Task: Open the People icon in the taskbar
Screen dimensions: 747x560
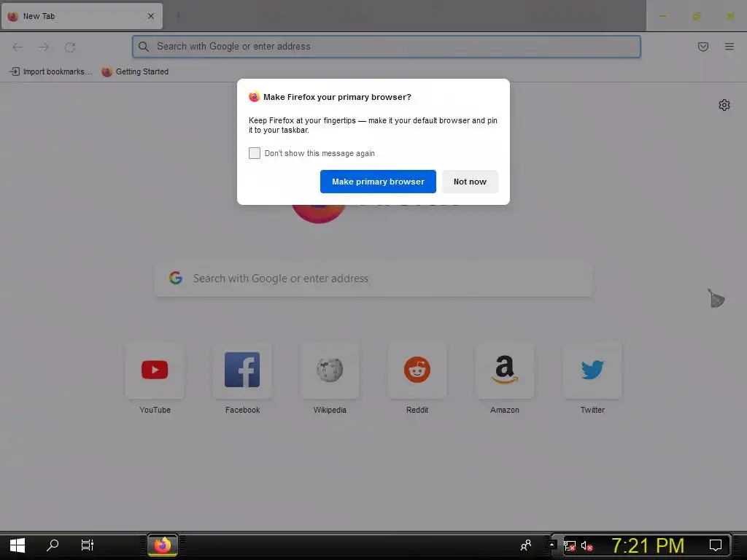Action: click(526, 545)
